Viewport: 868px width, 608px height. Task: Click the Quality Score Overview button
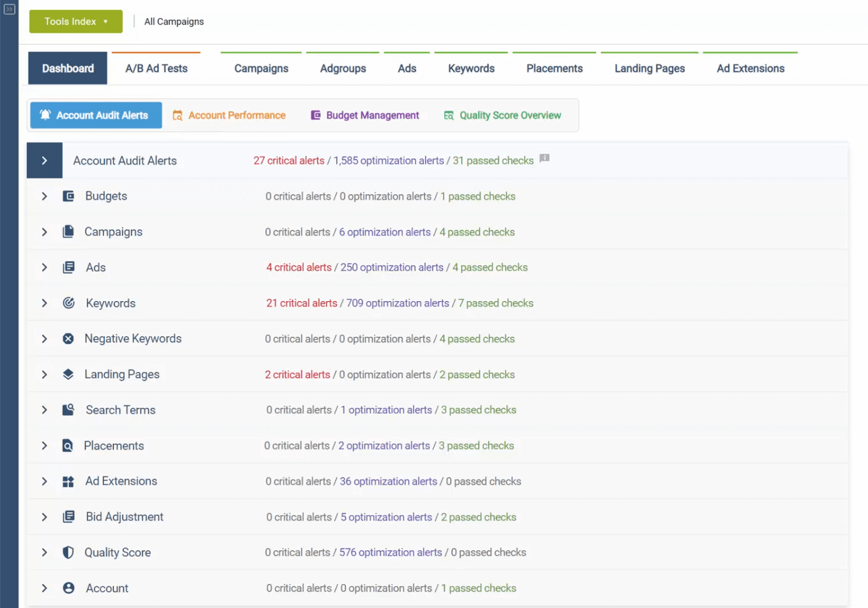tap(503, 116)
